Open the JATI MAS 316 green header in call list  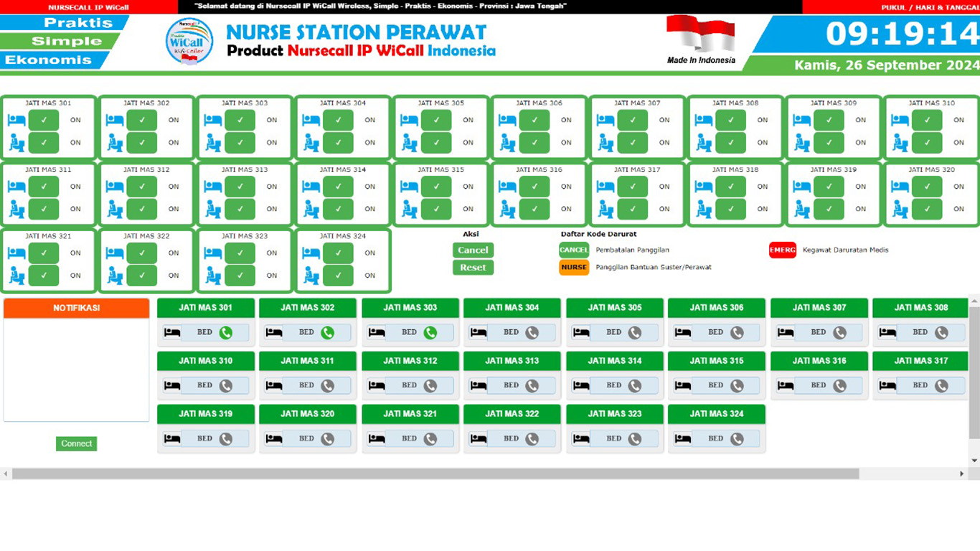(x=819, y=361)
